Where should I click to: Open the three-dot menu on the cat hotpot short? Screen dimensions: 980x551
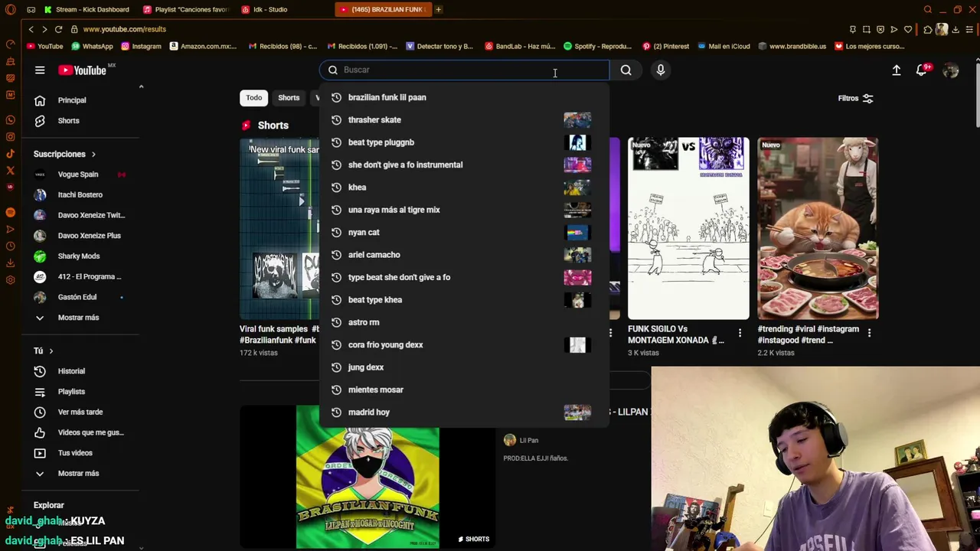point(870,332)
